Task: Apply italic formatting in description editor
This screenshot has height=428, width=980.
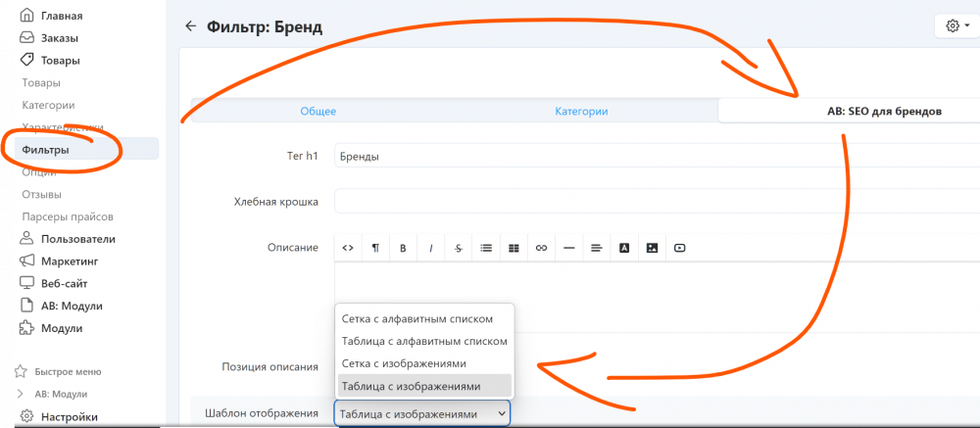Action: [430, 248]
